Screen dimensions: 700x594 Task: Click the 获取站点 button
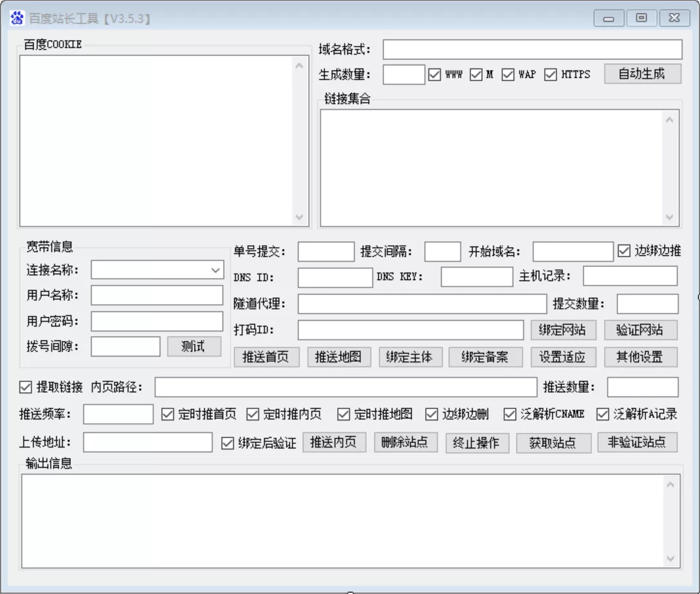(554, 442)
